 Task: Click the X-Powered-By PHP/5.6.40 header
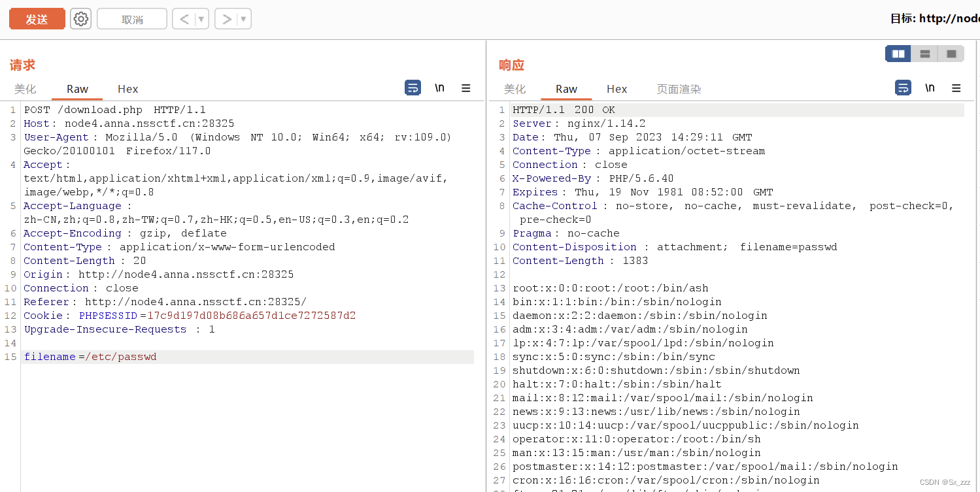(593, 178)
